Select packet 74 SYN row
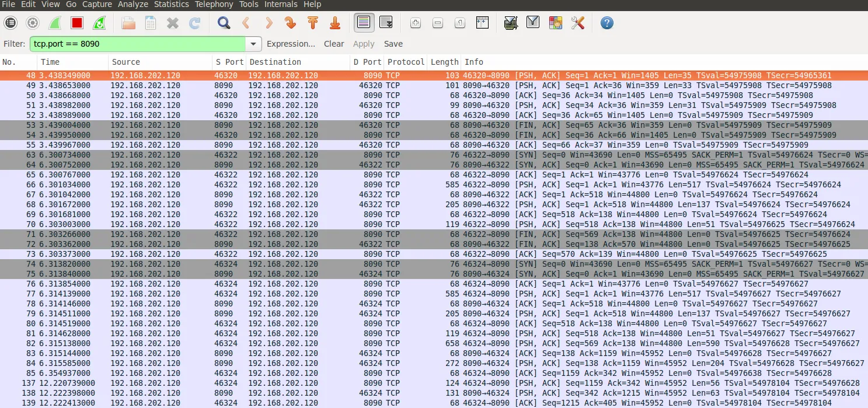The width and height of the screenshot is (868, 408). 434,264
